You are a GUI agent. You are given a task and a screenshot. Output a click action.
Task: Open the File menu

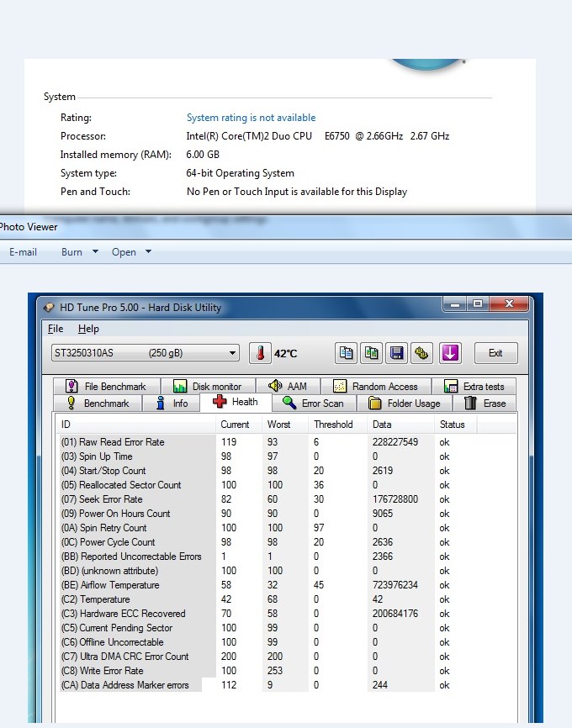[56, 329]
